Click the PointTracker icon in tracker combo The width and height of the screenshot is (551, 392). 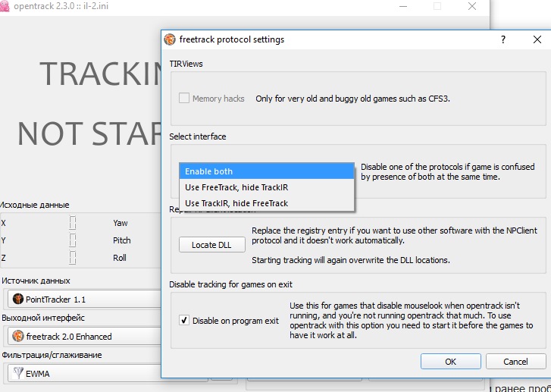tap(18, 299)
